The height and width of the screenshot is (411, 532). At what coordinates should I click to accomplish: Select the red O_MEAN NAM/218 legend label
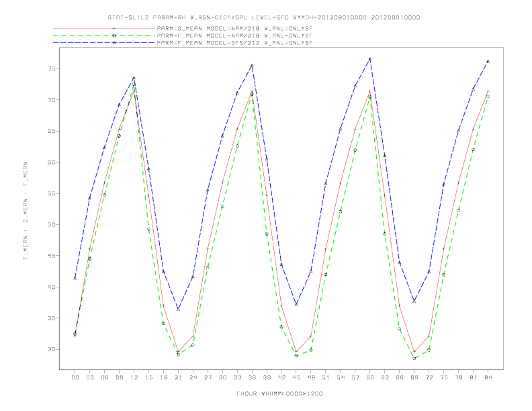coord(234,28)
